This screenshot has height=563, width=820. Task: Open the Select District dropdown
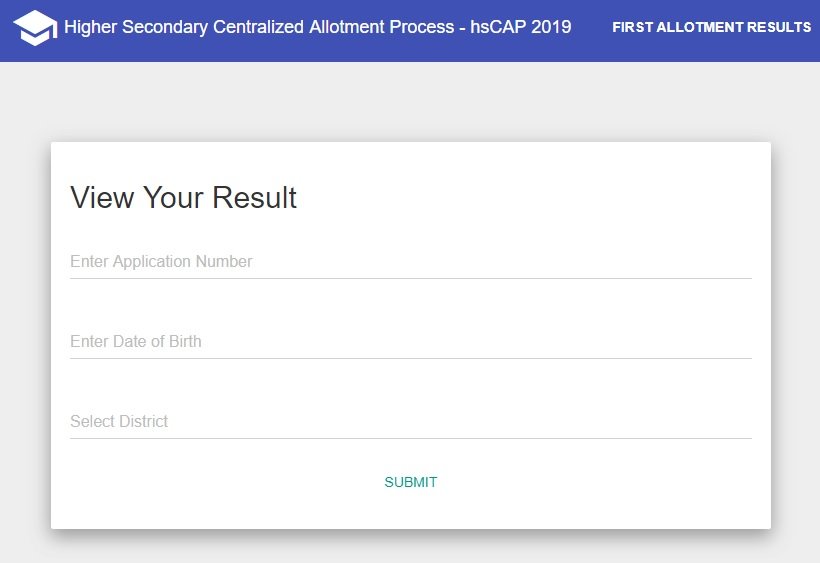click(411, 421)
